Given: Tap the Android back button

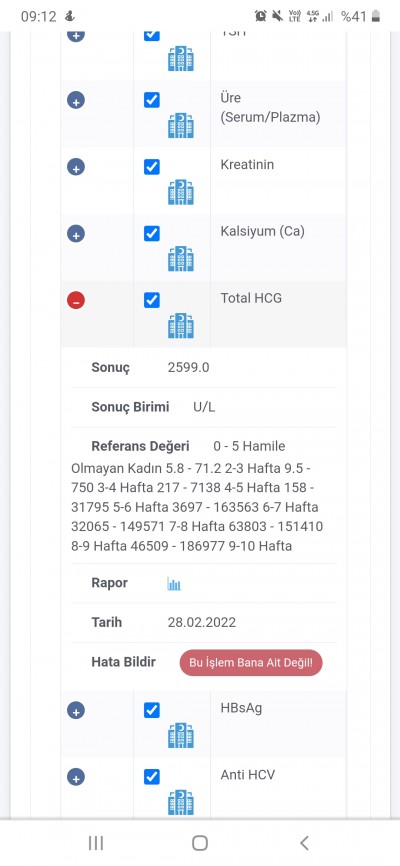Looking at the screenshot, I should point(304,843).
